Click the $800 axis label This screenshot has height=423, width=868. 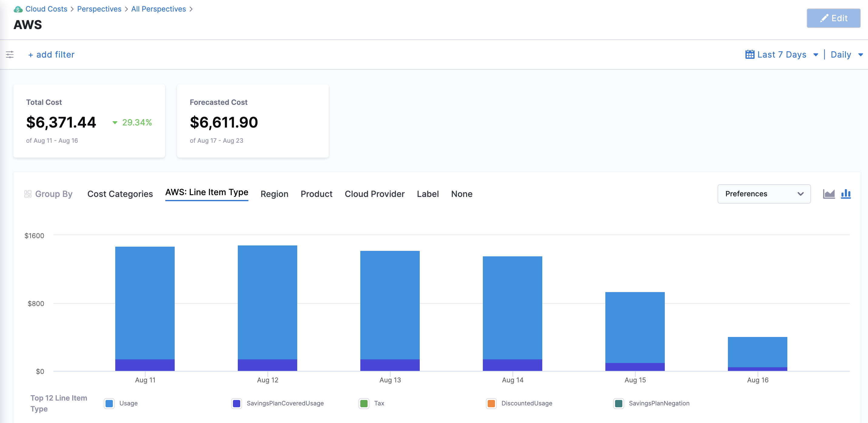click(x=36, y=303)
